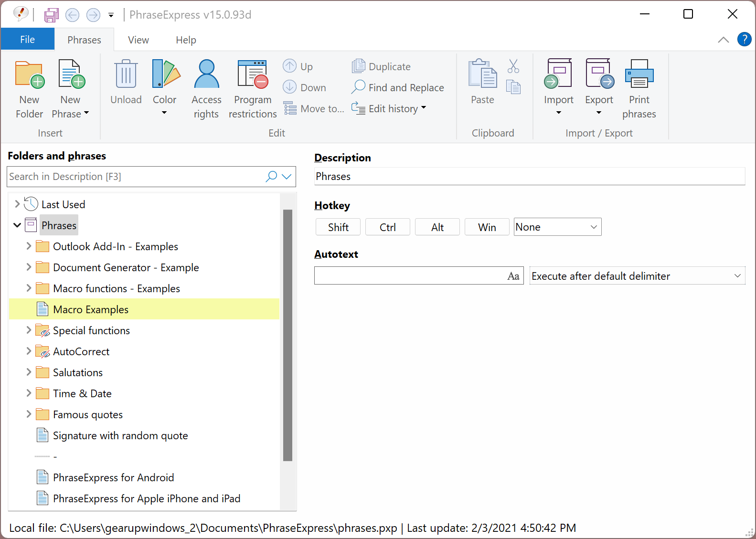This screenshot has height=539, width=756.
Task: Open the Help ribbon tab
Action: click(186, 40)
